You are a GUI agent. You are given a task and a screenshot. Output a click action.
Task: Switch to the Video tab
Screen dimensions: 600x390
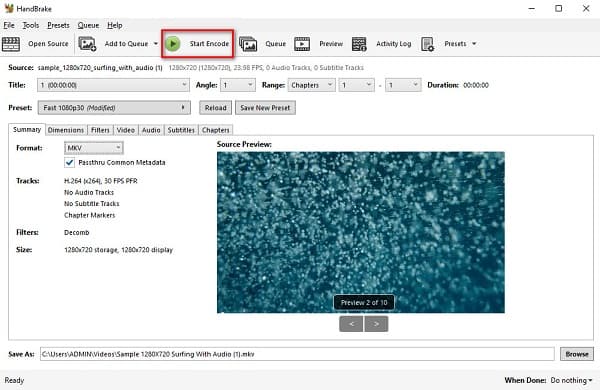pyautogui.click(x=126, y=130)
